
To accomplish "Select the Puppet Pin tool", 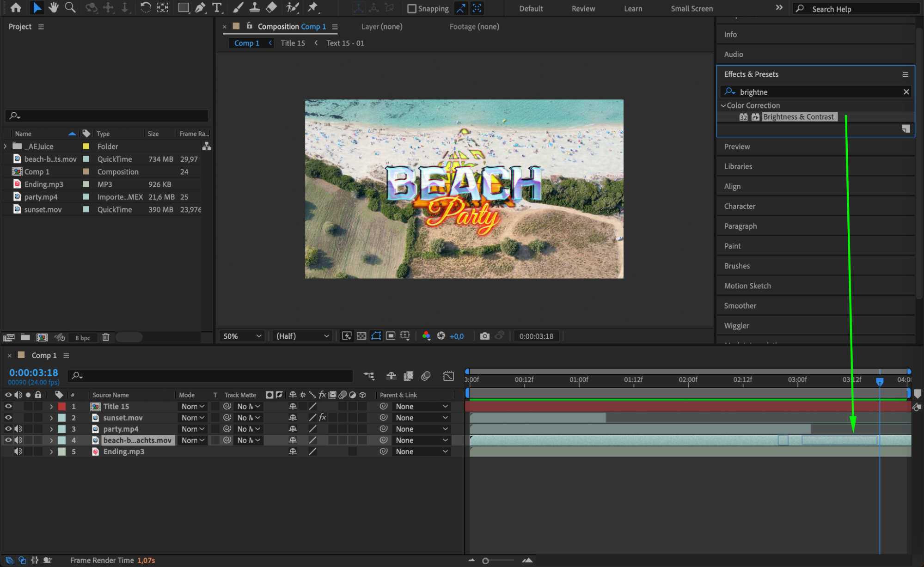I will [x=313, y=7].
